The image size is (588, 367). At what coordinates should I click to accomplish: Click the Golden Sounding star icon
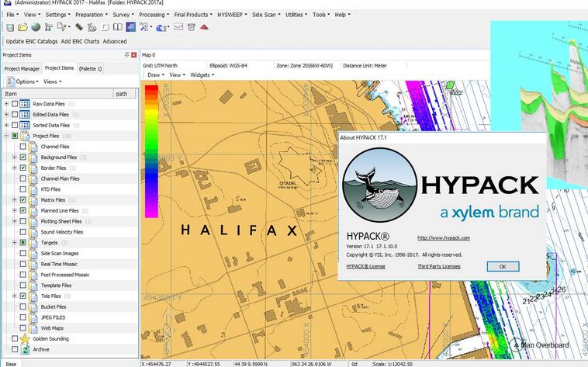point(25,339)
